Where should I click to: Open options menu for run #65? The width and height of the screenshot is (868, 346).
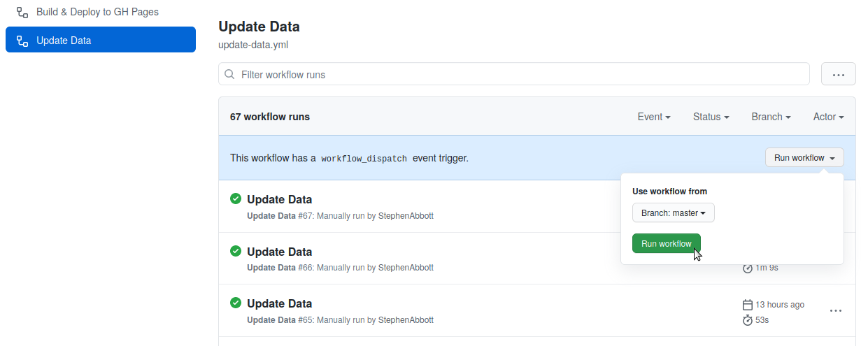[836, 310]
